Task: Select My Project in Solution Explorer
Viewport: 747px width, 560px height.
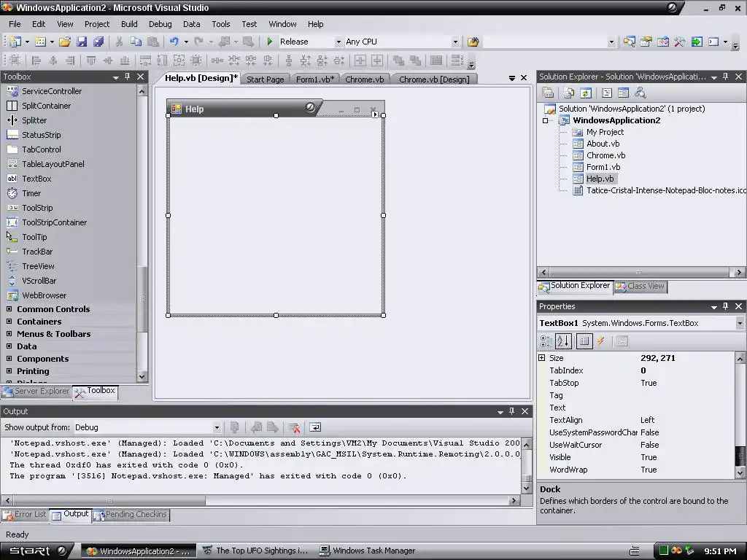Action: [605, 133]
